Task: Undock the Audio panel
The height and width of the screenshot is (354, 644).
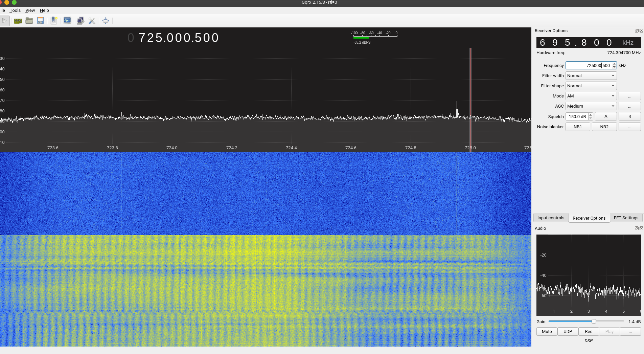Action: click(x=637, y=228)
